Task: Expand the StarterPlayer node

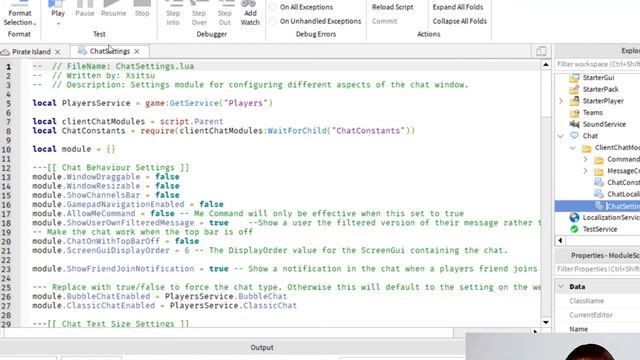Action: (x=561, y=101)
